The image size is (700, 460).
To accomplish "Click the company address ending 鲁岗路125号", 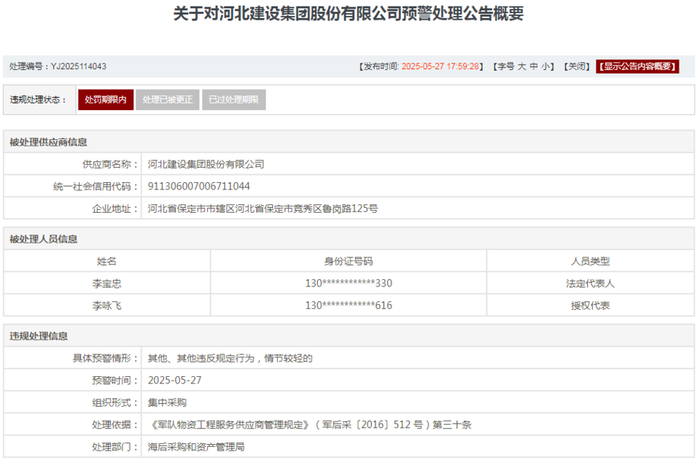I will (x=263, y=209).
